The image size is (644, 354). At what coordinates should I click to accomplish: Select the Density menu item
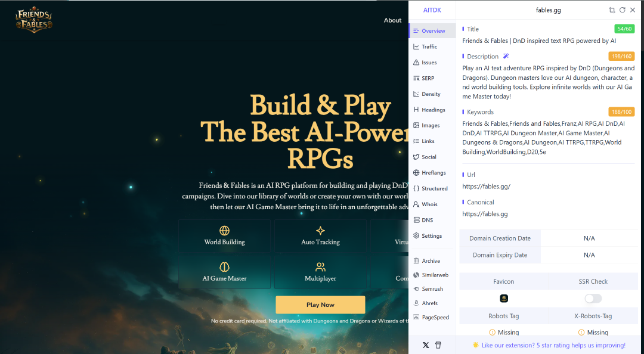(x=432, y=94)
